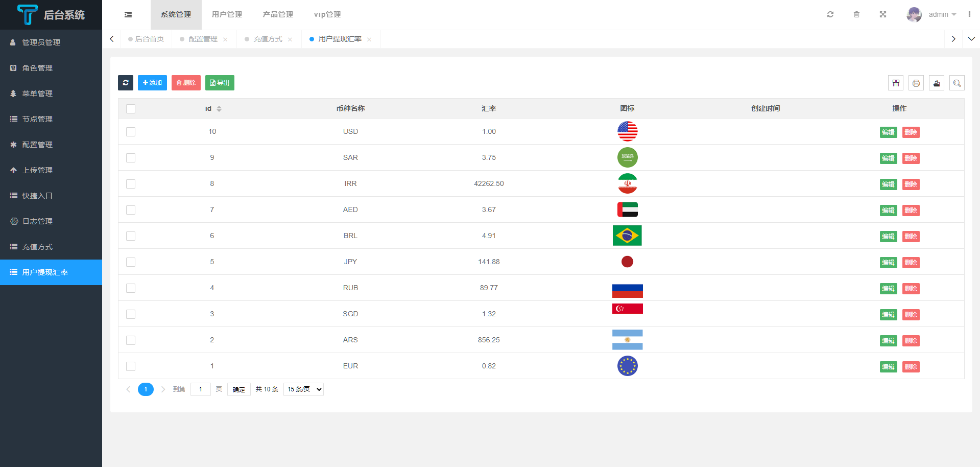Open the vertical three-dot more menu
The height and width of the screenshot is (467, 980).
pos(969,14)
